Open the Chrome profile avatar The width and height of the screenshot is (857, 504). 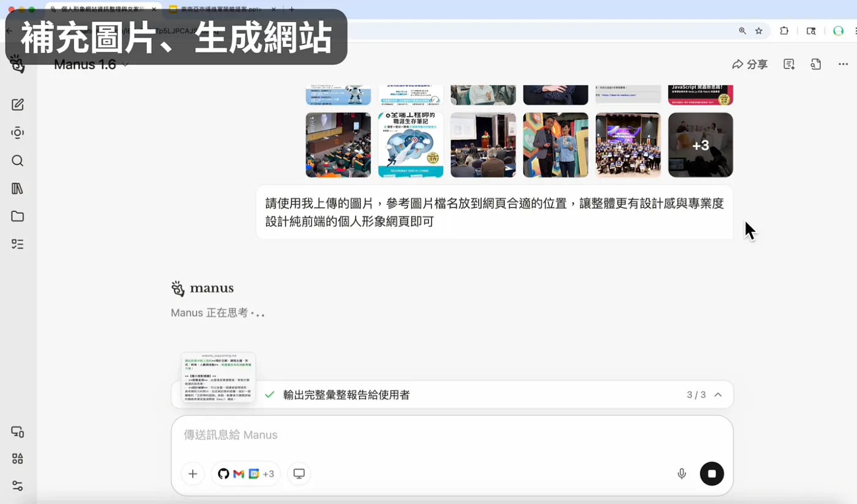coord(839,31)
